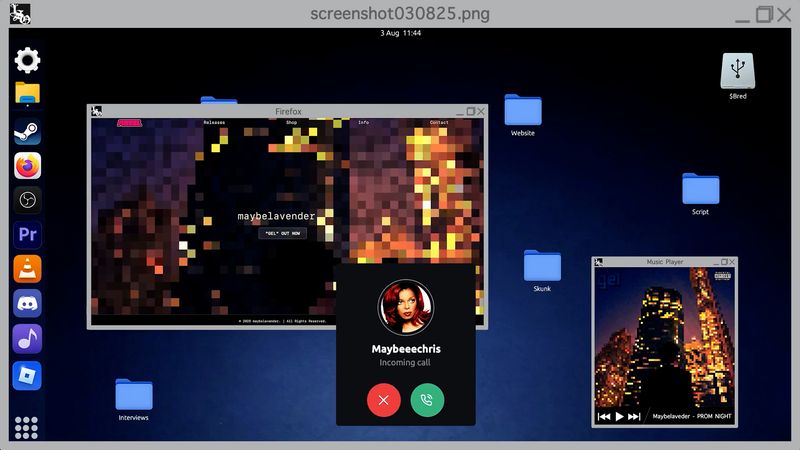Click the "GEL" OUT NOW button
Image resolution: width=800 pixels, height=450 pixels.
coord(283,233)
